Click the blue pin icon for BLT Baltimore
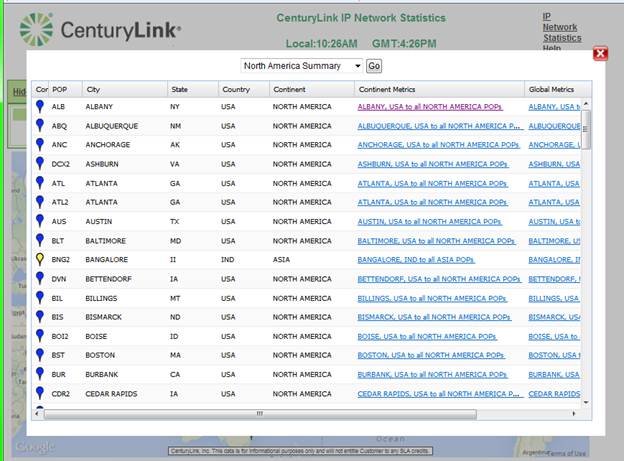This screenshot has height=461, width=624. (40, 240)
